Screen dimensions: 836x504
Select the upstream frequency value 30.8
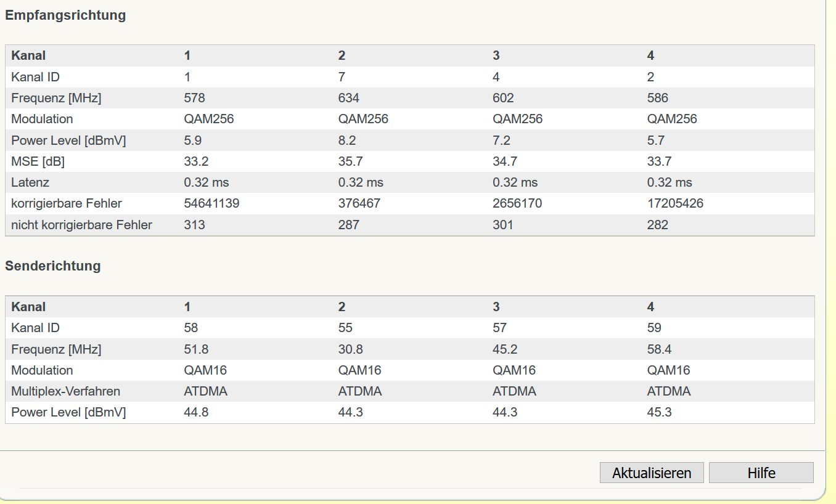point(351,349)
